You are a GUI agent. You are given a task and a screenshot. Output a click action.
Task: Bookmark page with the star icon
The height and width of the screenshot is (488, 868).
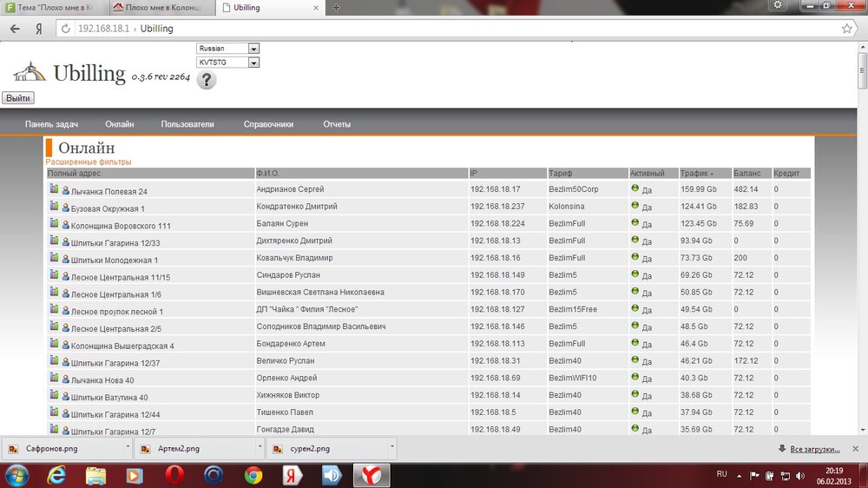(846, 29)
